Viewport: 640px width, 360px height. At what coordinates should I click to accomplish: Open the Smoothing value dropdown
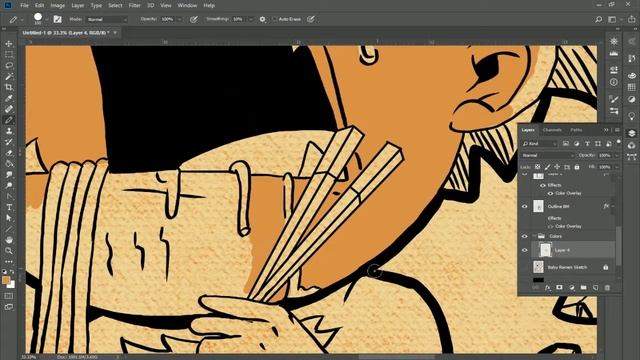pyautogui.click(x=251, y=19)
